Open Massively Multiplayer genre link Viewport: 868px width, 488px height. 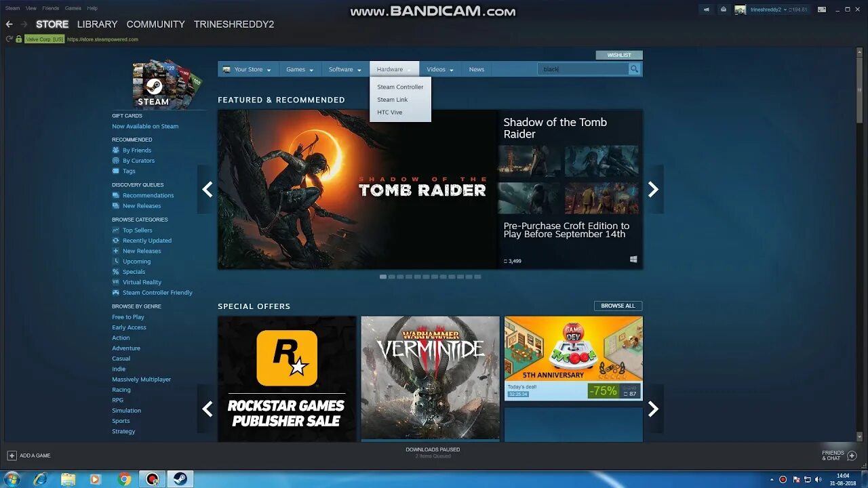141,380
